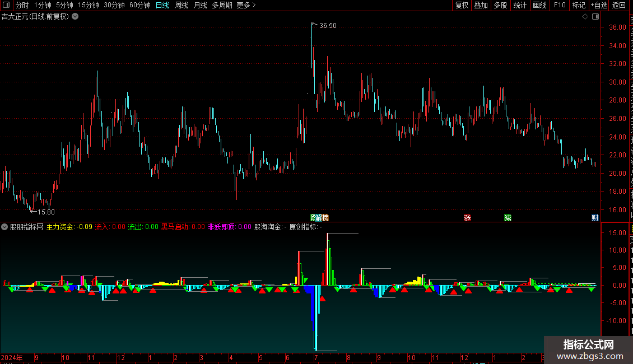Select the 60分钟 period tab

click(x=139, y=5)
